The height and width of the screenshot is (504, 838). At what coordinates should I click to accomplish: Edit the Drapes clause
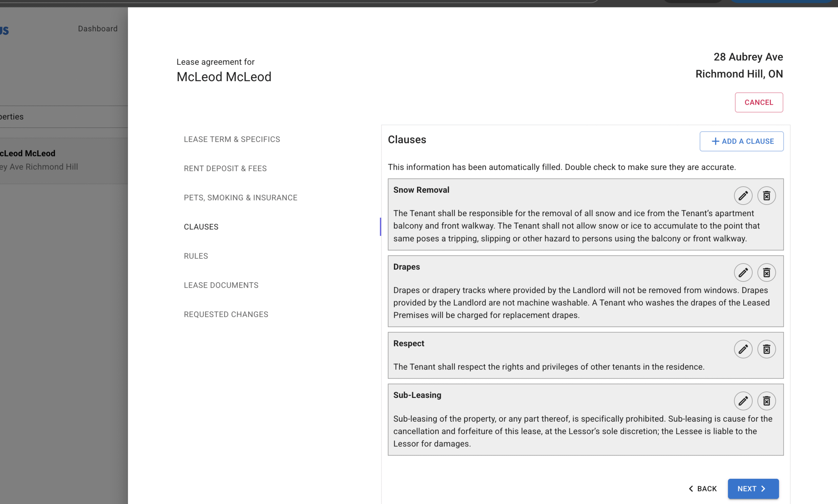[743, 272]
